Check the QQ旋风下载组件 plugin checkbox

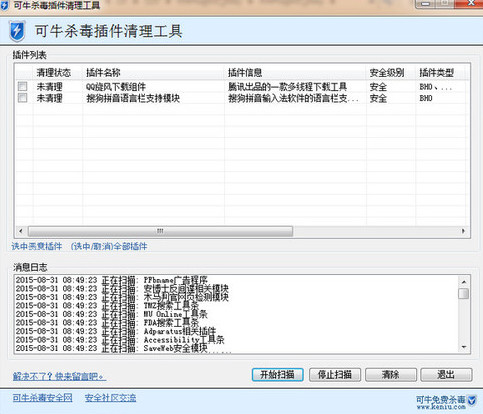(x=22, y=87)
